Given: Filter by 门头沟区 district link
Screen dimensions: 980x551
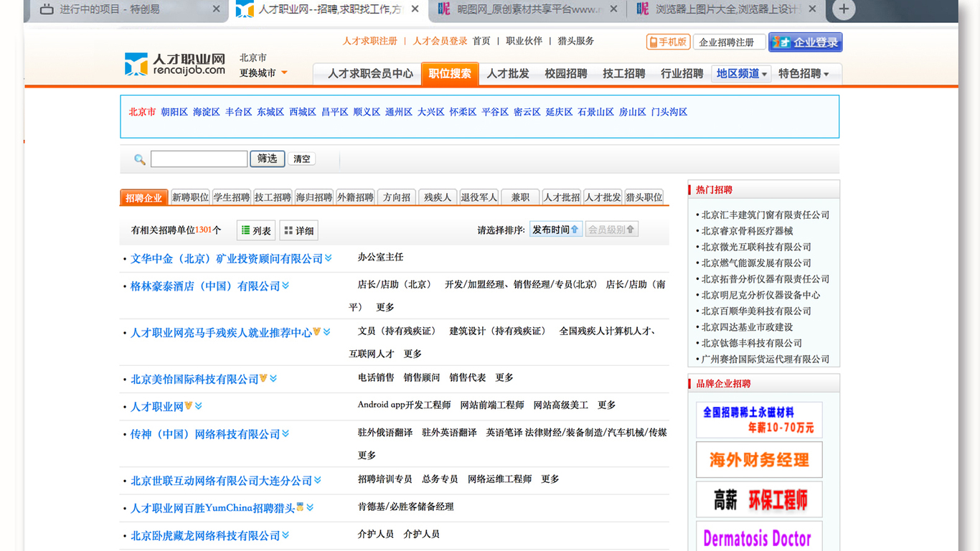Looking at the screenshot, I should (x=669, y=112).
